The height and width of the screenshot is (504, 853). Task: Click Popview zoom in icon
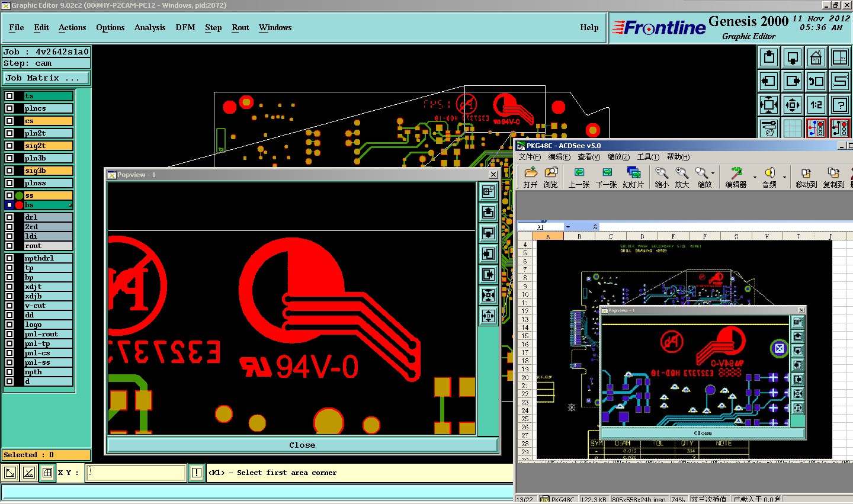[488, 295]
